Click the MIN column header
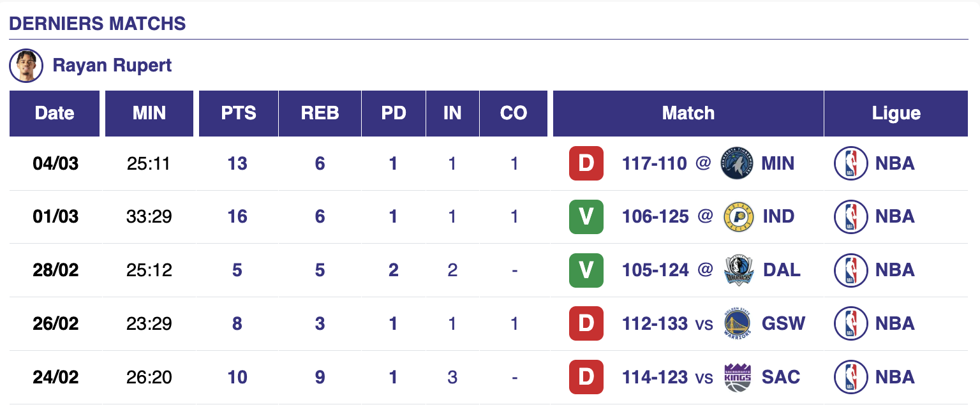The width and height of the screenshot is (980, 407). tap(149, 114)
